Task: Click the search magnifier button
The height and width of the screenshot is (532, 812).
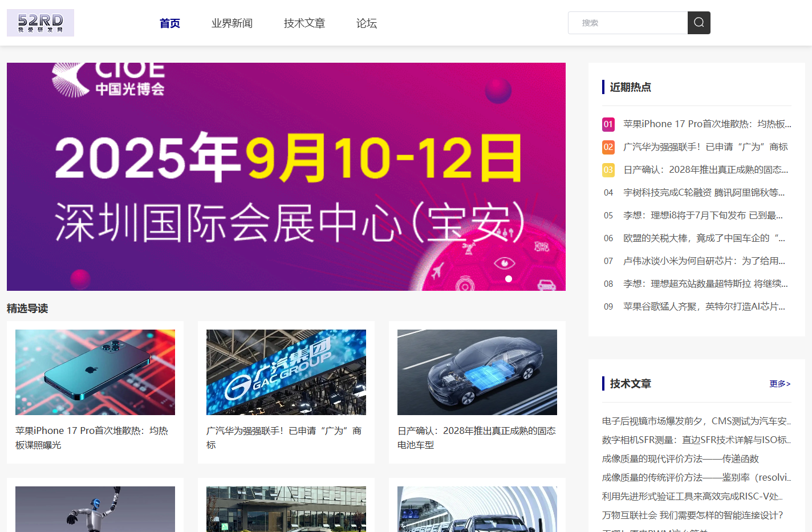Action: point(699,23)
